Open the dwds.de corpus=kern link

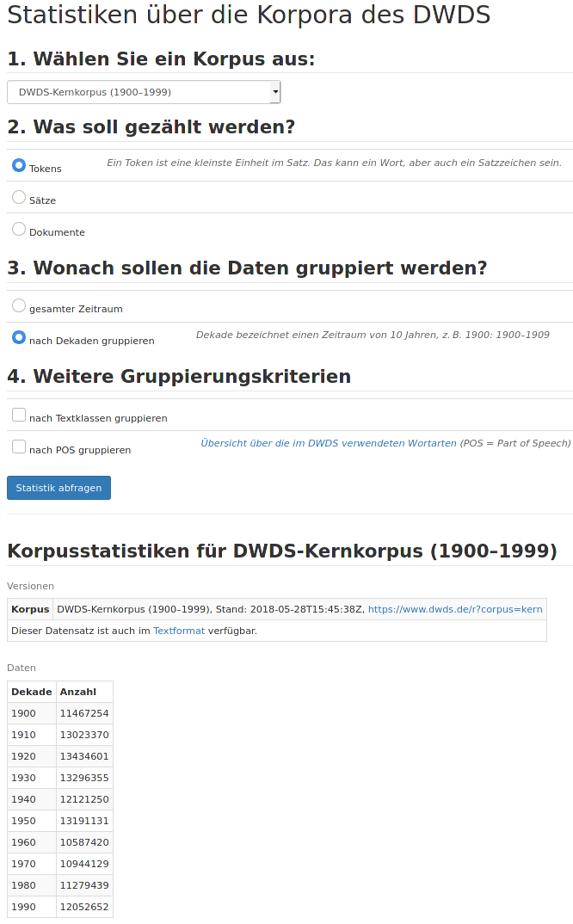pos(455,609)
